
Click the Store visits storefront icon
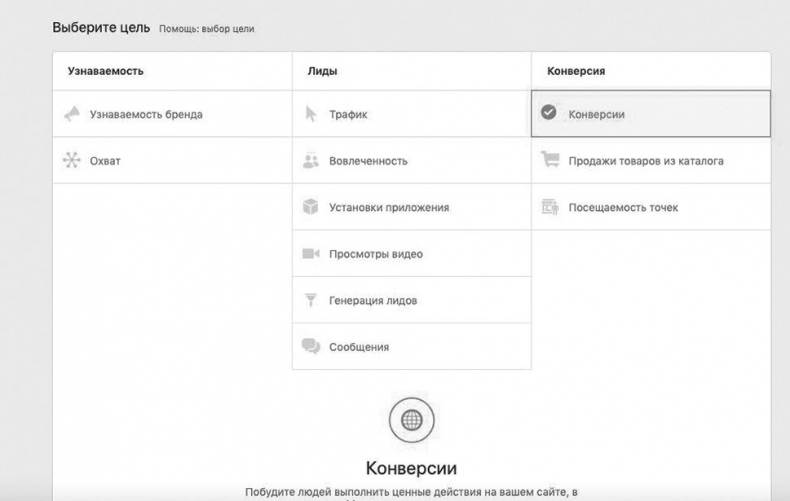coord(549,207)
